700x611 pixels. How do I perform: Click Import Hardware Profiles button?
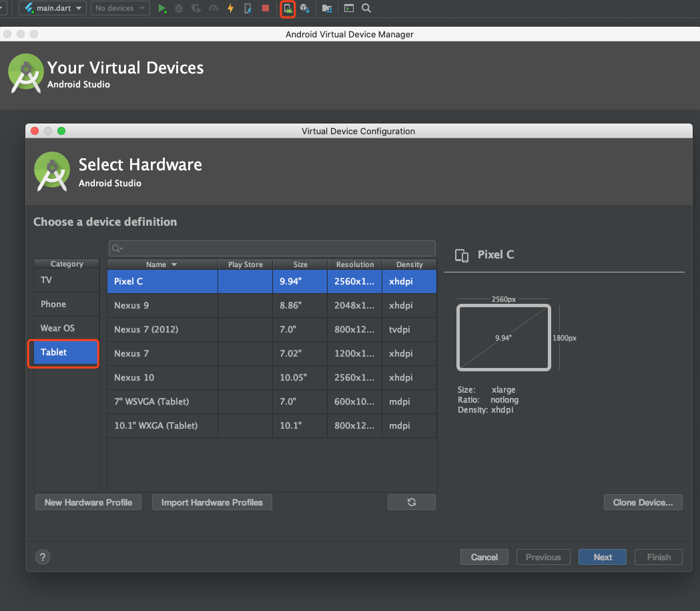click(x=212, y=502)
